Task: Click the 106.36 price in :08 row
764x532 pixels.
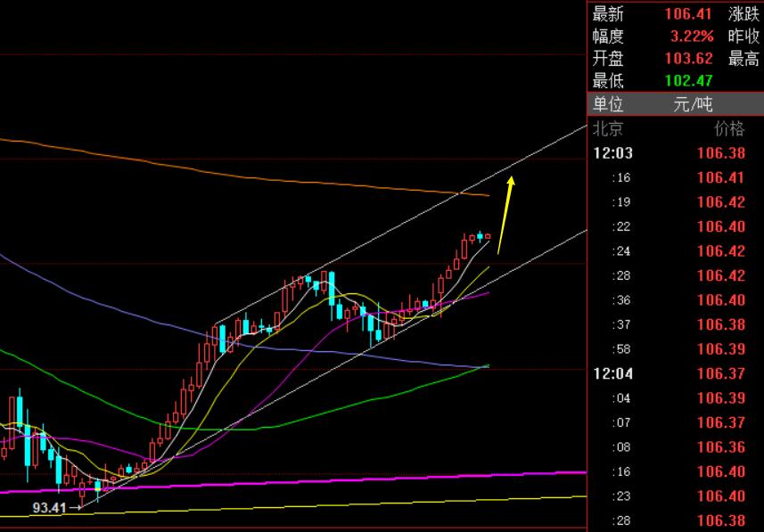Action: [x=721, y=447]
